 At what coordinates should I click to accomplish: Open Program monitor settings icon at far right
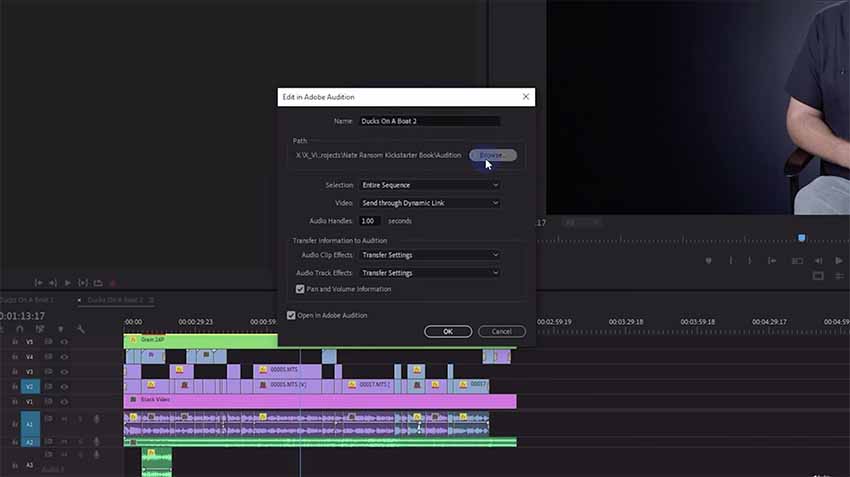tap(840, 276)
